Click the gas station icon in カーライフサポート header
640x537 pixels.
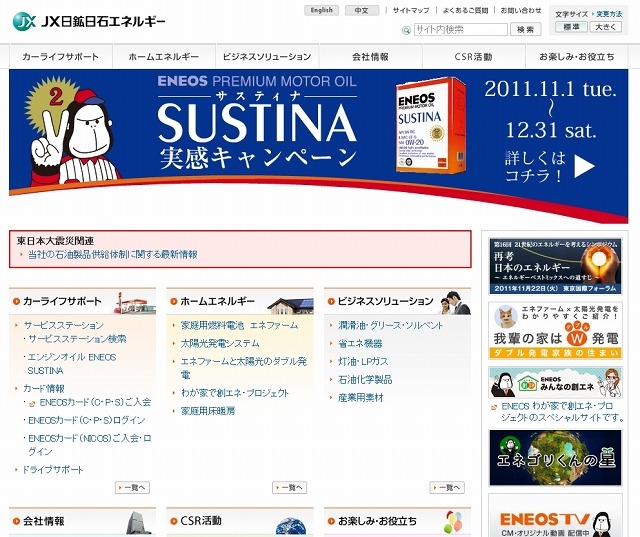(x=135, y=303)
